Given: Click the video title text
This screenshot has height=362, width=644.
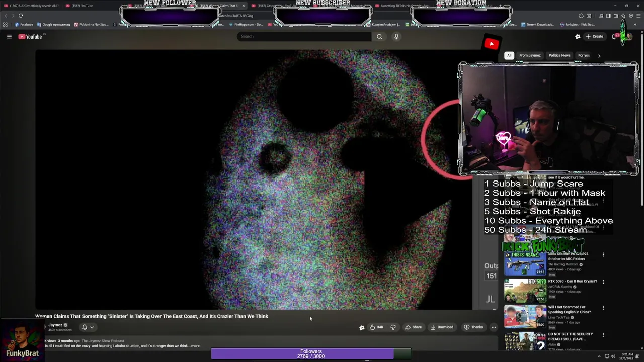Looking at the screenshot, I should click(151, 316).
